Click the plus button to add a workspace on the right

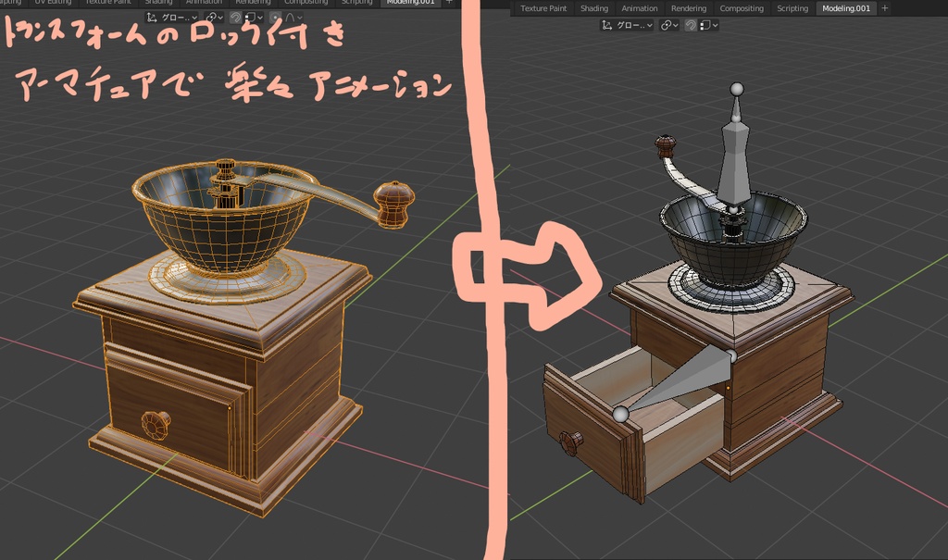point(885,8)
